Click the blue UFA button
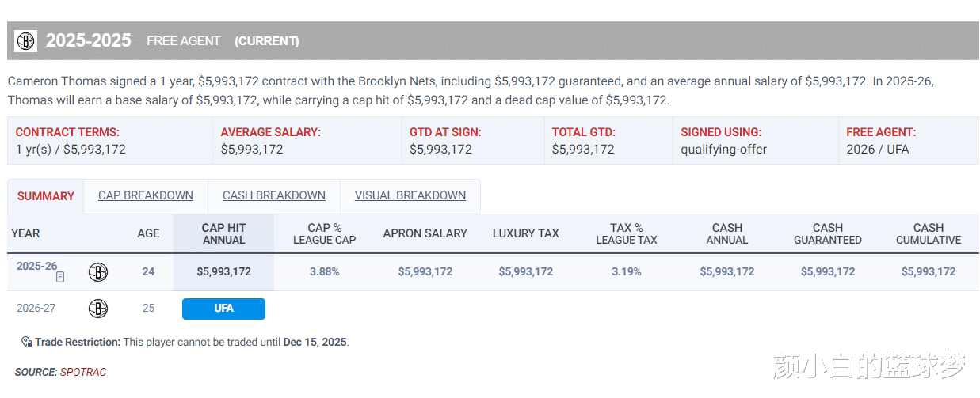This screenshot has width=980, height=398. (223, 309)
